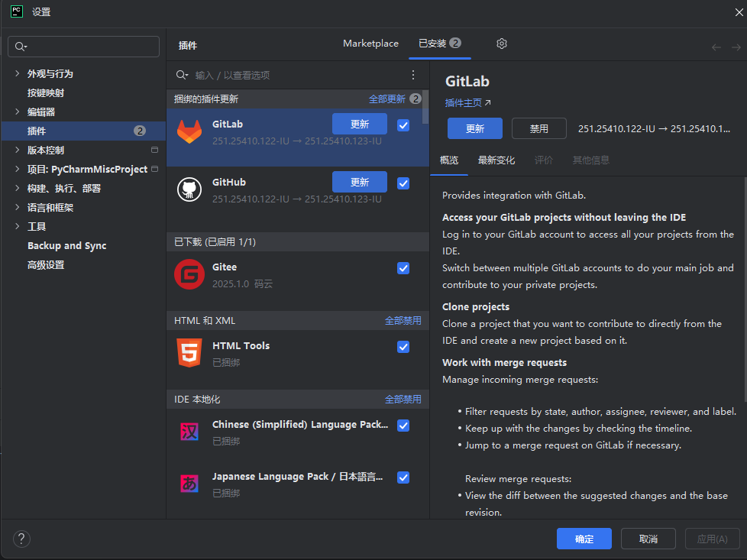Click the HTML Tools HTML5 icon
The image size is (747, 560).
tap(189, 353)
